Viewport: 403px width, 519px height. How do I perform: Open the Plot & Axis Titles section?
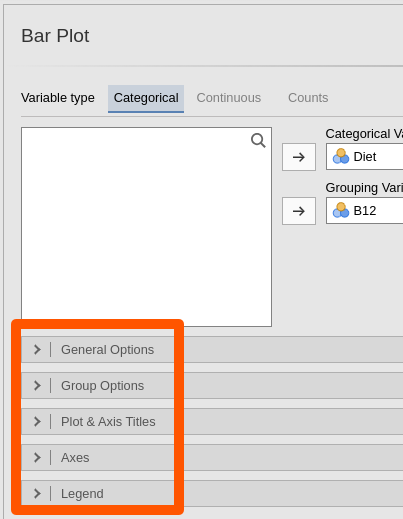tap(212, 422)
